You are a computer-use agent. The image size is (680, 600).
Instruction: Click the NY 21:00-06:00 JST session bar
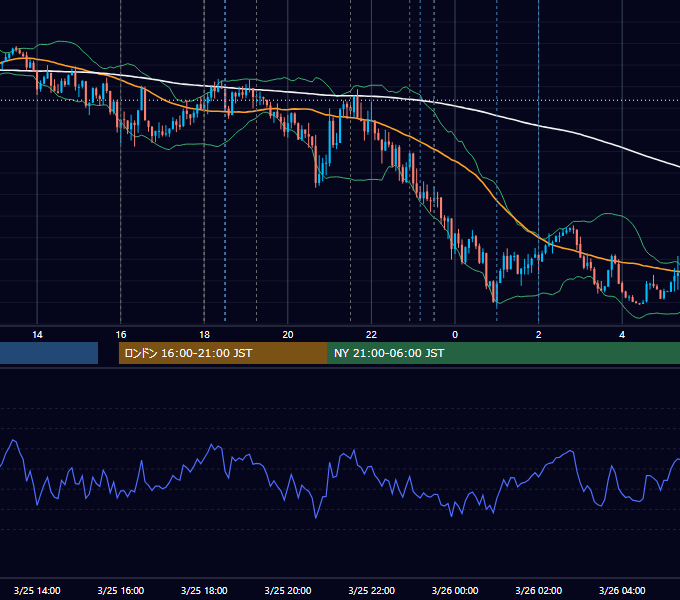tap(503, 353)
